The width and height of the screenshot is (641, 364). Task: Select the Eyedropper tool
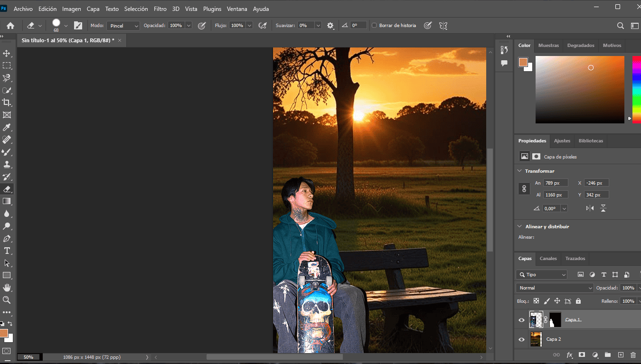(7, 127)
